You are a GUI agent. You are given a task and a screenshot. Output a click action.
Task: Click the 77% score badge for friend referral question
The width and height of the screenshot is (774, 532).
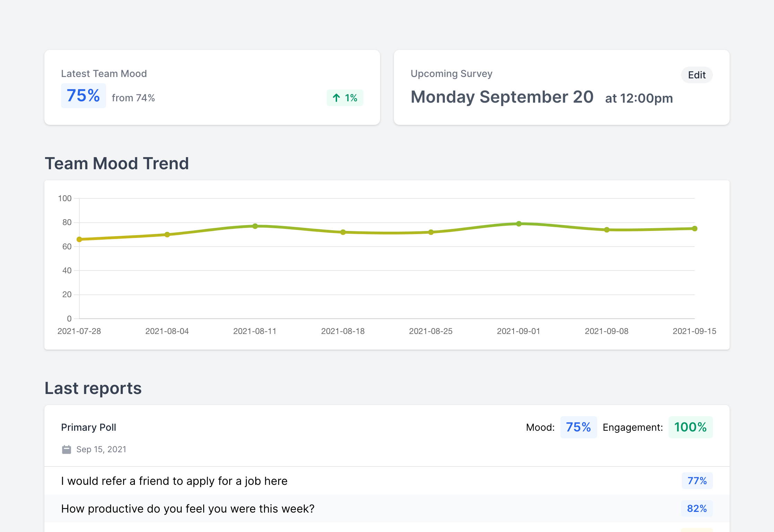697,481
